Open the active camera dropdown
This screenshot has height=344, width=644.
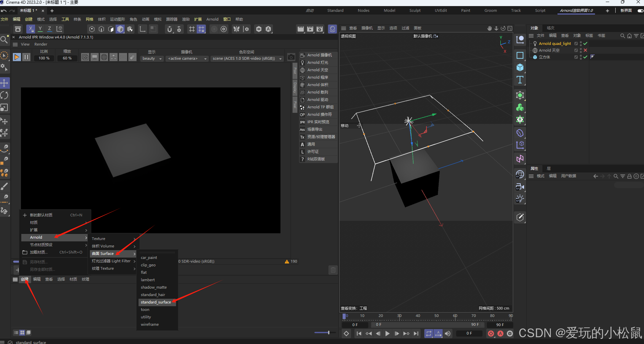tap(187, 58)
